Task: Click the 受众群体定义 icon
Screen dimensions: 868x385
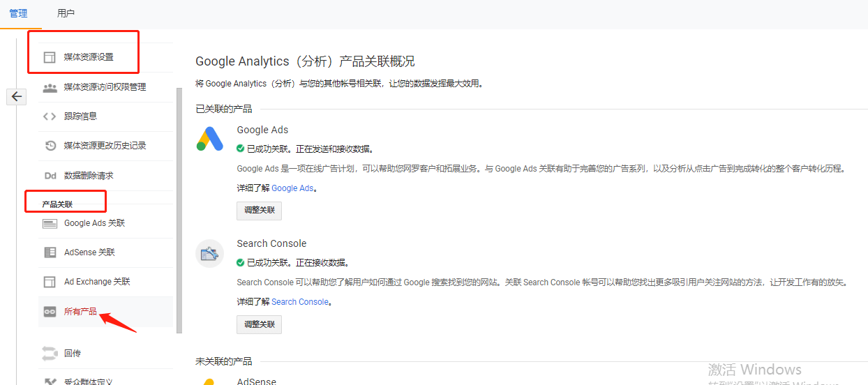Action: 50,382
